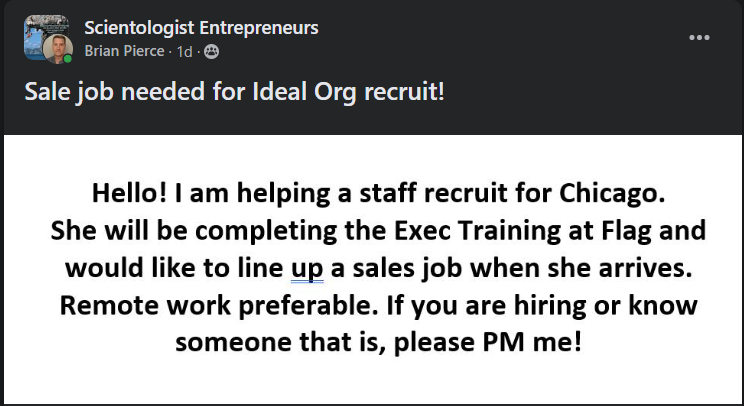Click the word "Chicago" in the post body
This screenshot has width=744, height=406.
point(607,192)
